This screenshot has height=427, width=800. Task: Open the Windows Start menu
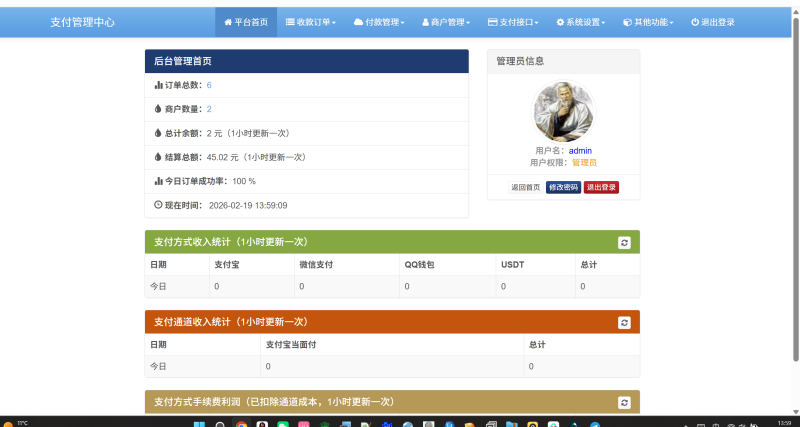(x=199, y=424)
